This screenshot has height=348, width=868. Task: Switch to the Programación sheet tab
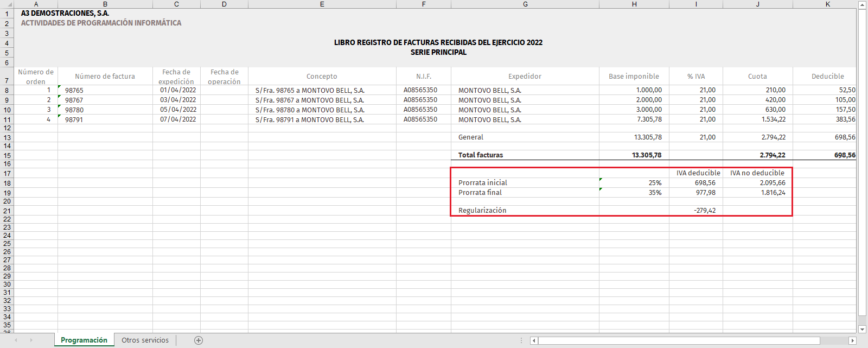coord(84,340)
